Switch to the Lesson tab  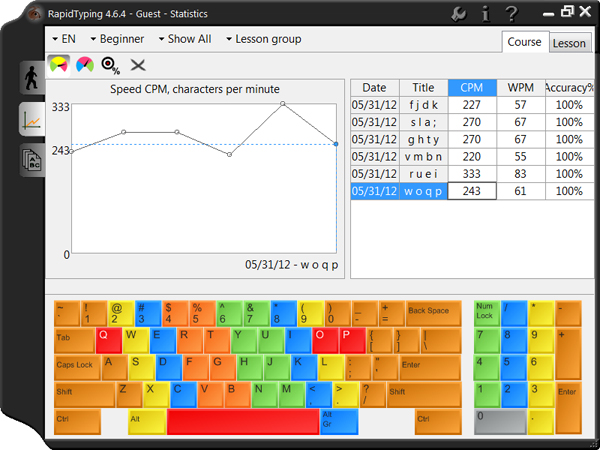click(569, 43)
